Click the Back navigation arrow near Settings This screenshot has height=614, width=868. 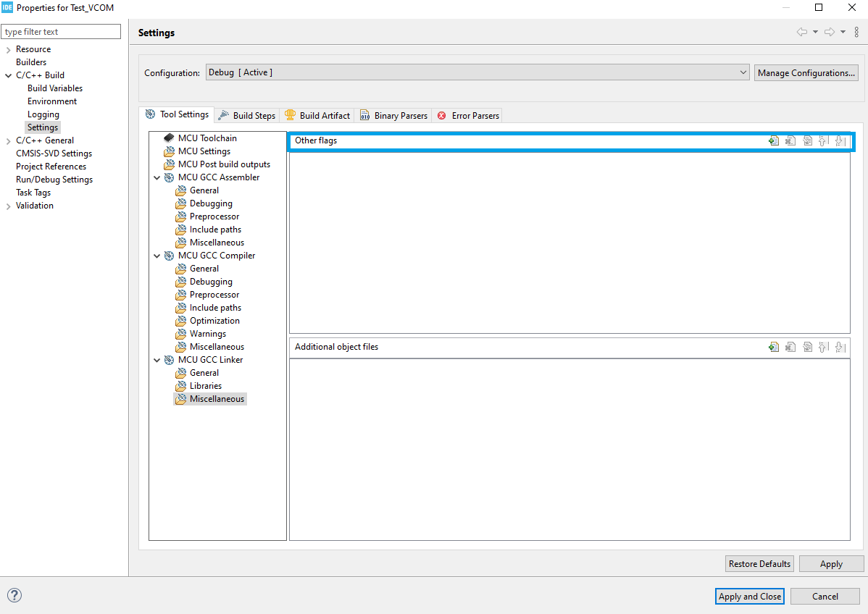[801, 32]
